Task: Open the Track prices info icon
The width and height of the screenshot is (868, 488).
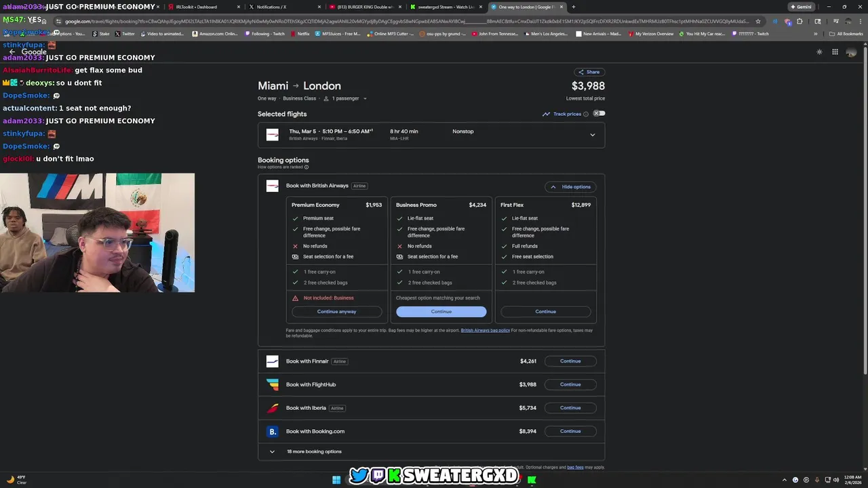Action: (x=586, y=114)
